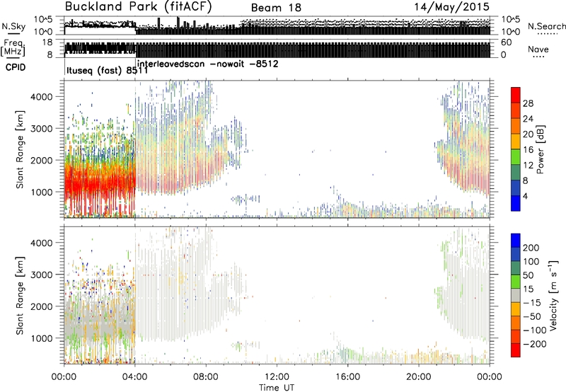Click the 'Power [dB]' colorbar label

pyautogui.click(x=541, y=149)
